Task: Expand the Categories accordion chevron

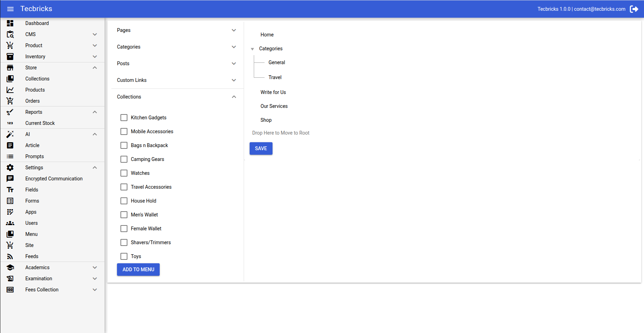Action: click(x=234, y=47)
